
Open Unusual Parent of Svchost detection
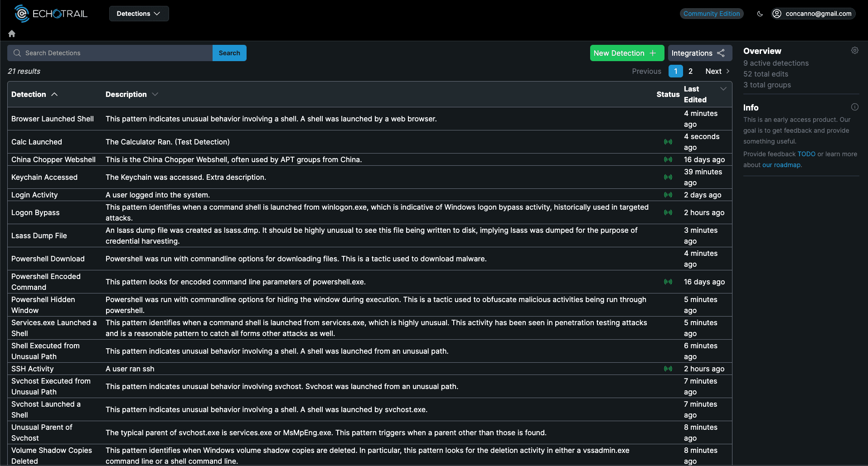click(42, 432)
